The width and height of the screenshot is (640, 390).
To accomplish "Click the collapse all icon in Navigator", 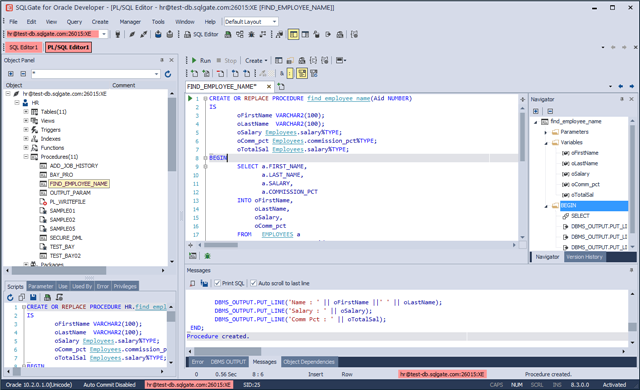I will coord(550,111).
